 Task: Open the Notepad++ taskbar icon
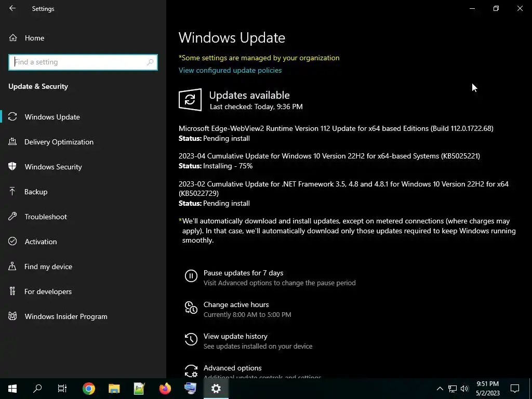[x=139, y=389]
